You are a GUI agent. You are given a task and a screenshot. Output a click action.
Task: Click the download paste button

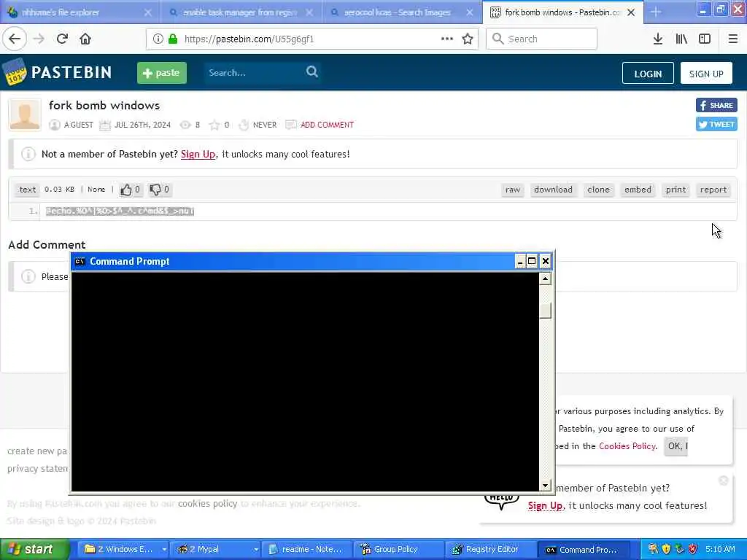553,190
